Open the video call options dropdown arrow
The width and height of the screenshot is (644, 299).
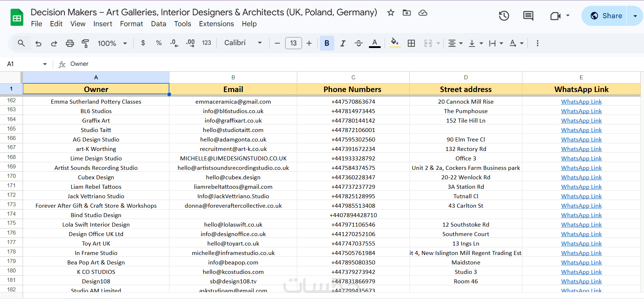click(x=568, y=16)
